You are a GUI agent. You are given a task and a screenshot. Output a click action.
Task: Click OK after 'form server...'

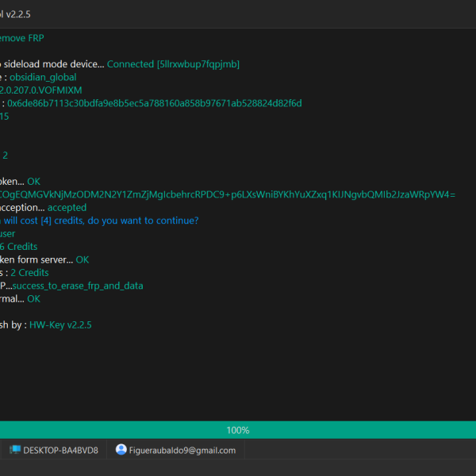pyautogui.click(x=83, y=259)
